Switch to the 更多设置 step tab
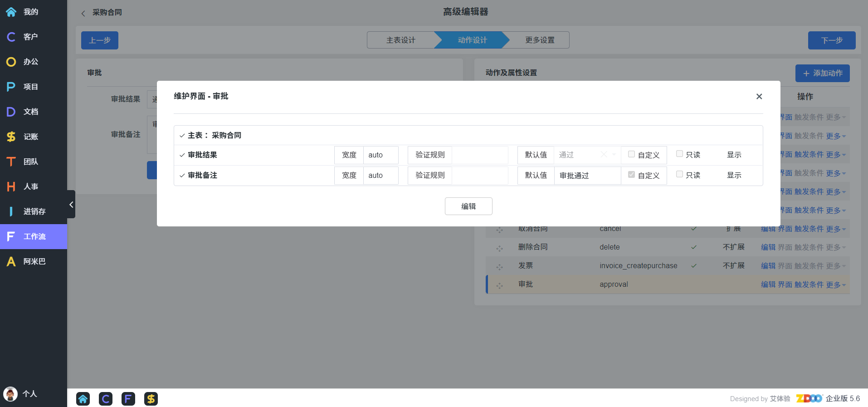 point(539,40)
